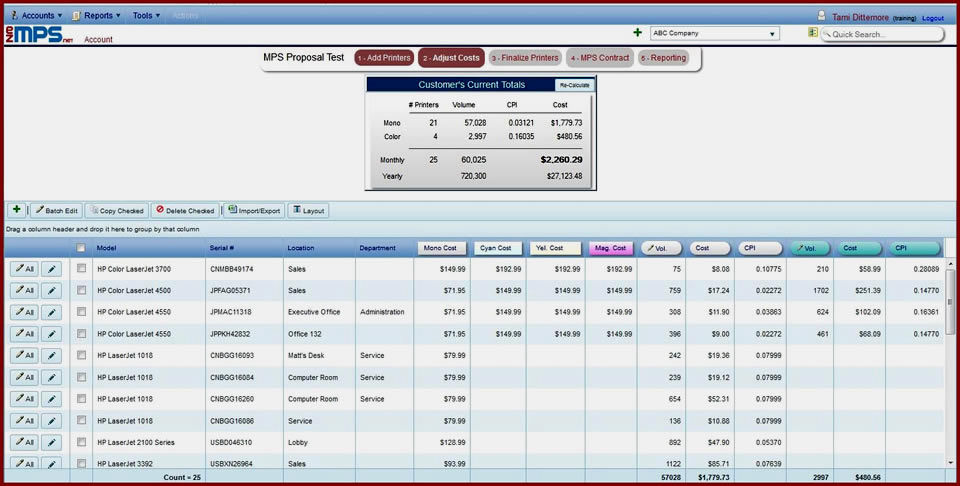Screen dimensions: 960x486
Task: Click the Mono Cost column header button
Action: (441, 248)
